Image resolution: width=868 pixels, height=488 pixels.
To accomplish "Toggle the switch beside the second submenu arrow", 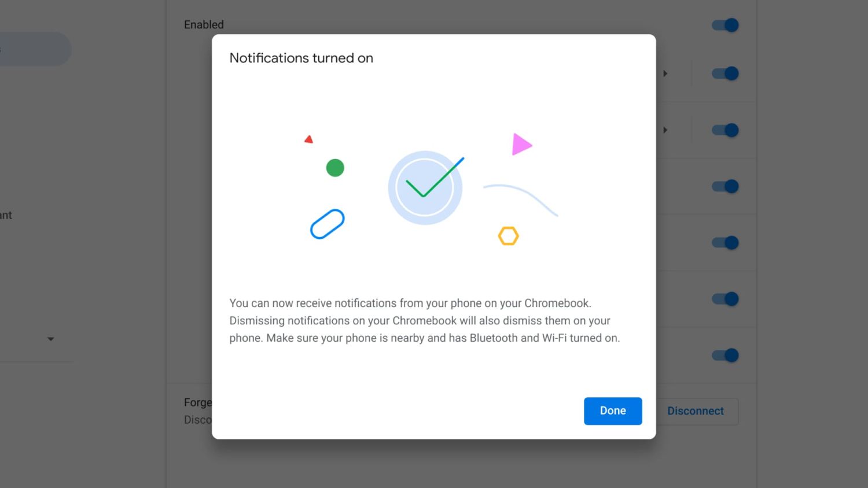I will 725,130.
